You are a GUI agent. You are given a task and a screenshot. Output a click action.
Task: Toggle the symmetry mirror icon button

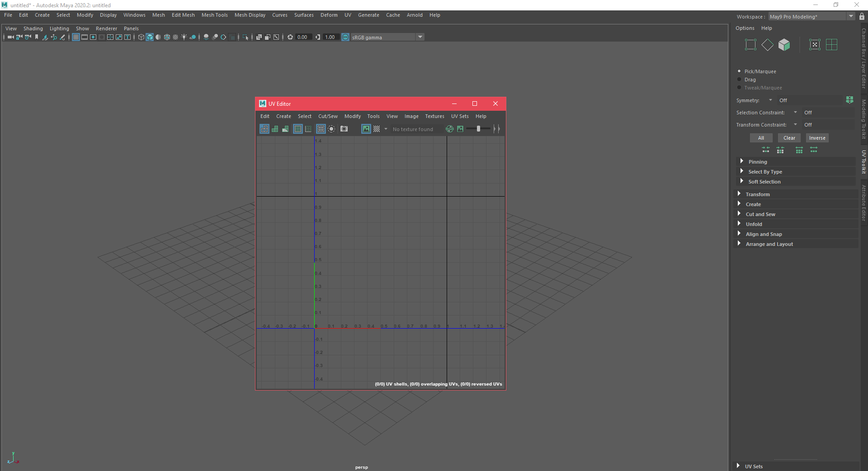(849, 100)
